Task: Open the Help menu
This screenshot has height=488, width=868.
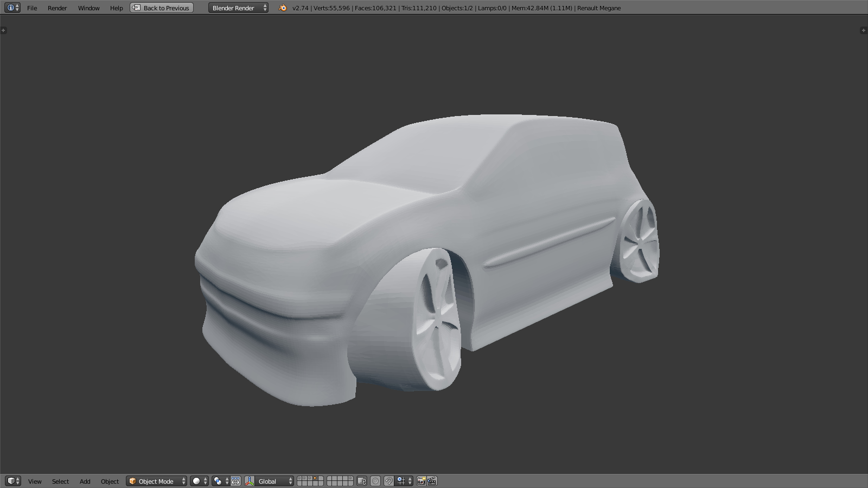Action: pyautogui.click(x=116, y=8)
